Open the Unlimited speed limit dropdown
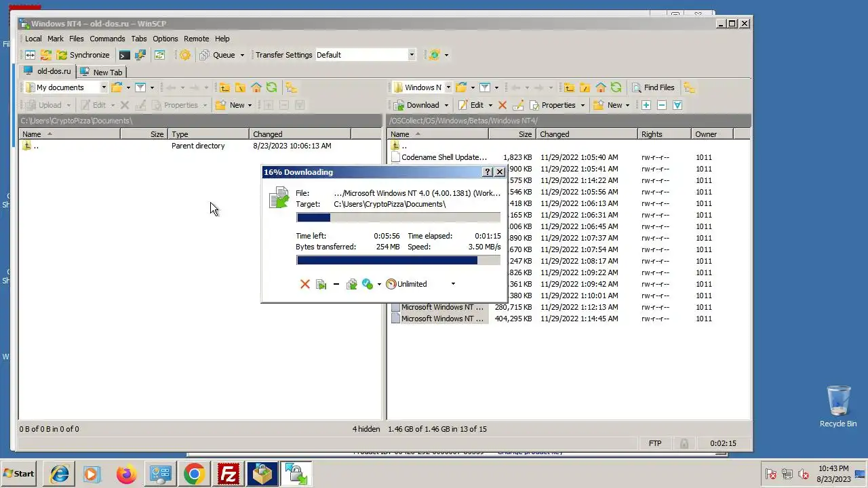Image resolution: width=868 pixels, height=488 pixels. (453, 284)
